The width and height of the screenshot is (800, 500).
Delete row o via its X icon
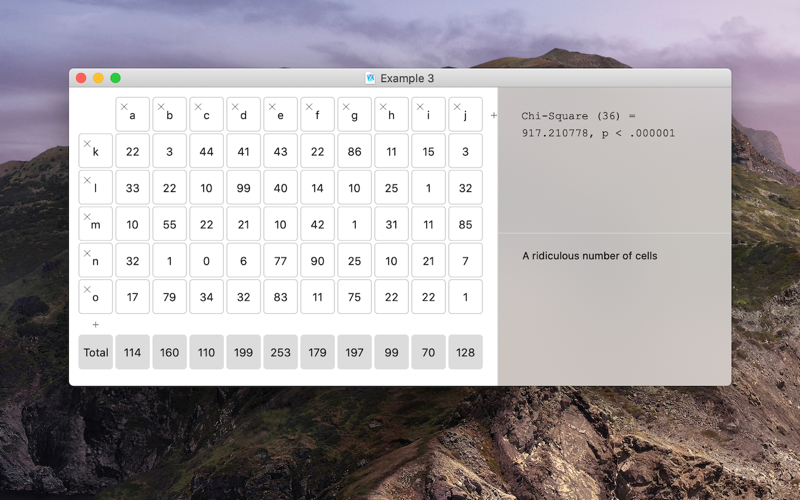pyautogui.click(x=87, y=289)
